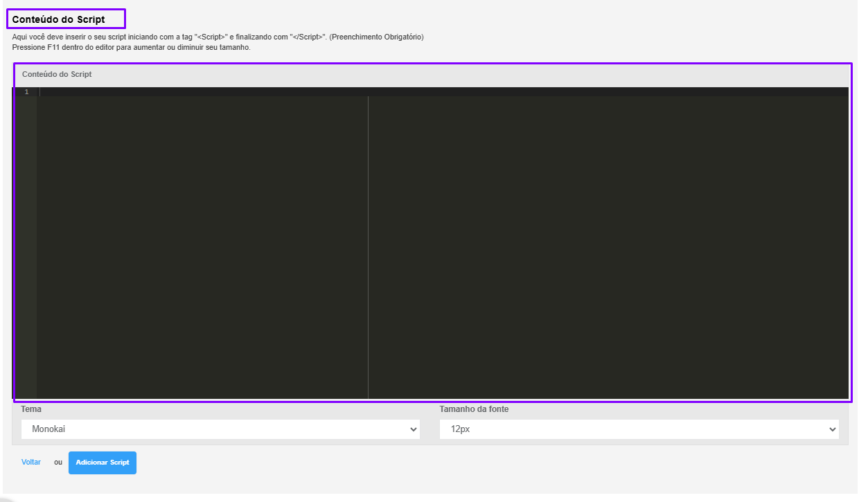Click the Adicionar Script button
Viewport: 868px width, 502px height.
[103, 463]
